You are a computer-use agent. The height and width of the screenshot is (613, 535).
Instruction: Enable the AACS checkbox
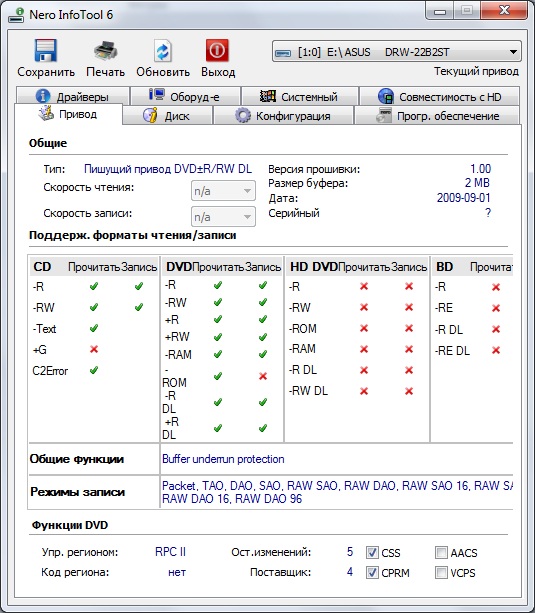441,552
